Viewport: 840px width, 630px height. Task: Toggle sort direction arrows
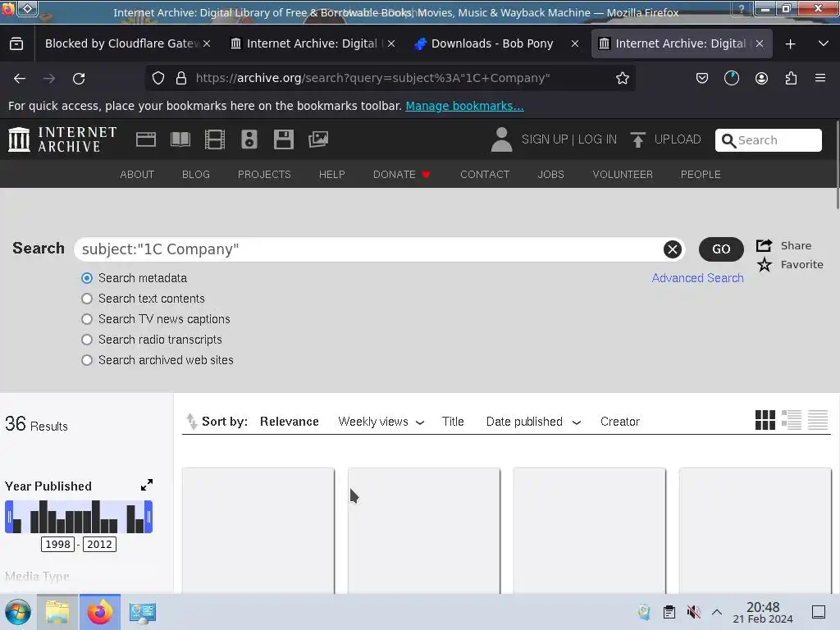pos(191,422)
